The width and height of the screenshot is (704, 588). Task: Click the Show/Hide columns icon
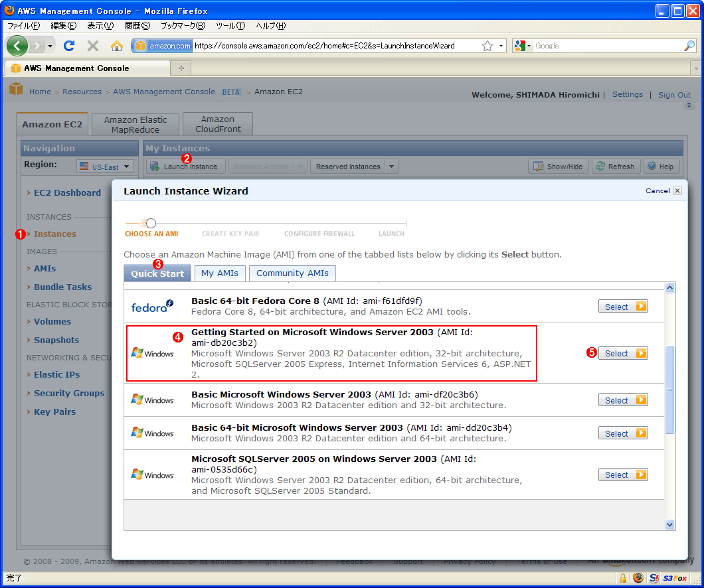(x=539, y=167)
